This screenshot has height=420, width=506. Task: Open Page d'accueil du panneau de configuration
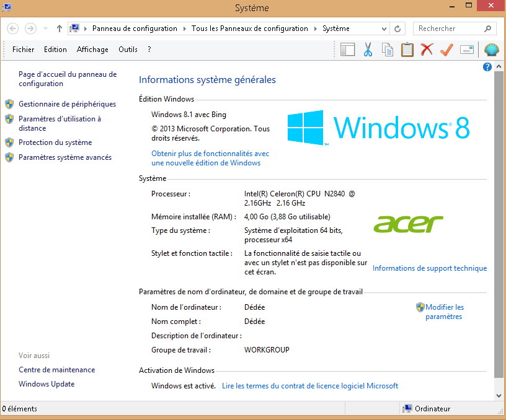point(68,79)
